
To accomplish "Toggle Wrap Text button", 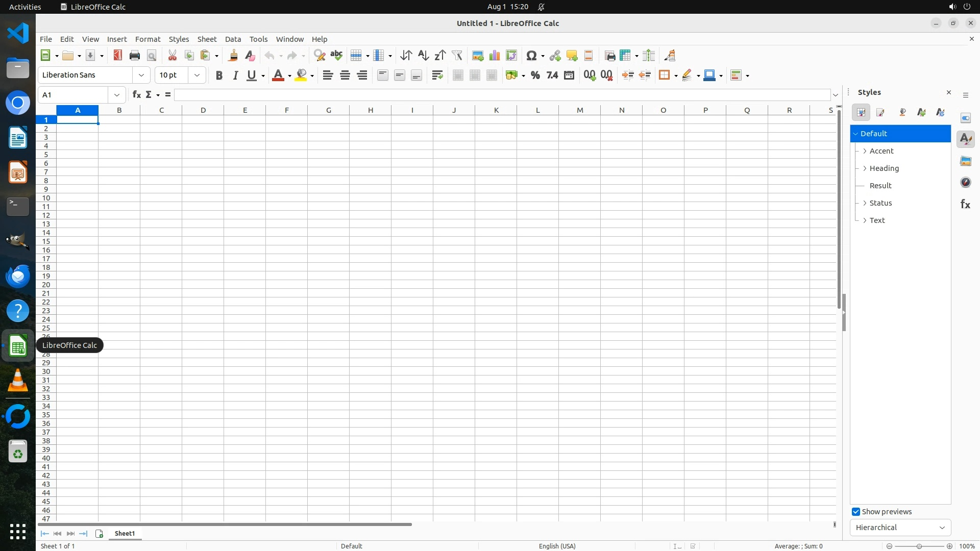I will 437,76.
